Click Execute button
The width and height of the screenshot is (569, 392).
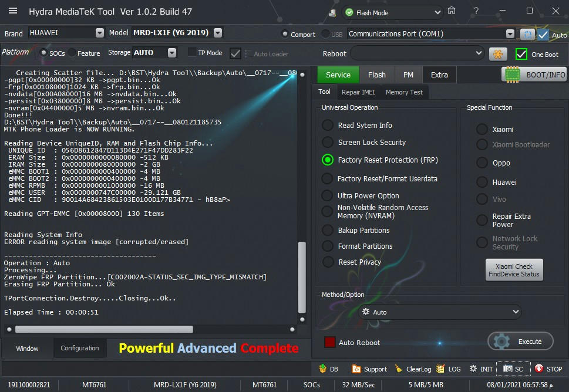(x=520, y=341)
